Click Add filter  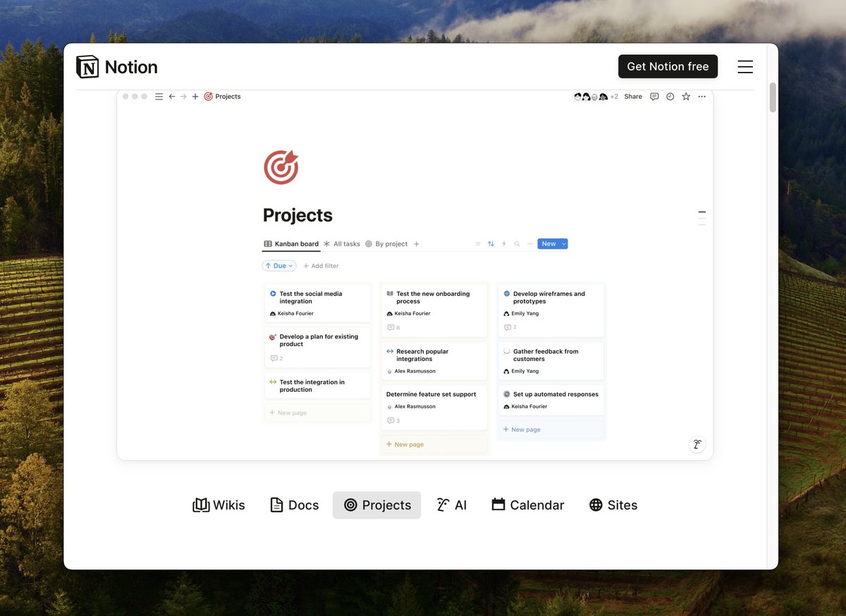tap(321, 266)
